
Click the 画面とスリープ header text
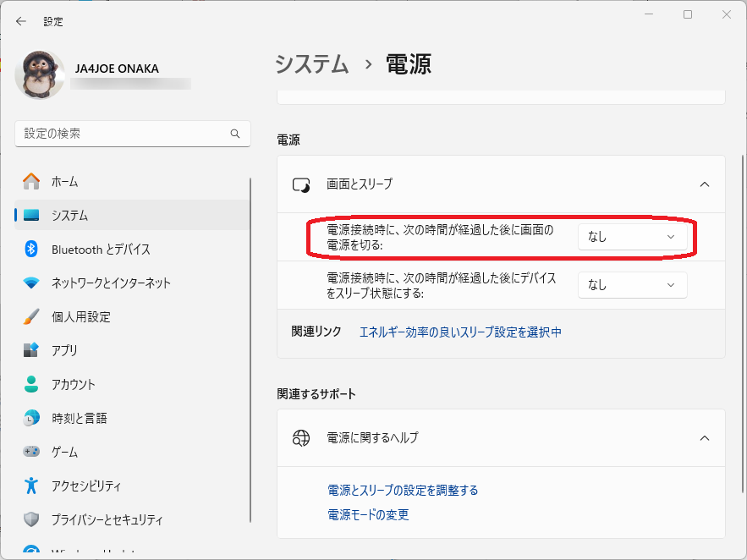pyautogui.click(x=360, y=184)
